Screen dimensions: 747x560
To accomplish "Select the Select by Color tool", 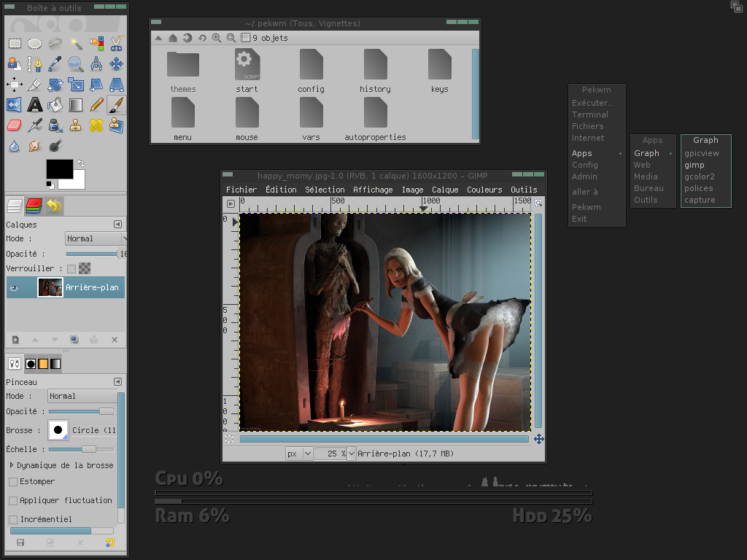I will click(96, 44).
